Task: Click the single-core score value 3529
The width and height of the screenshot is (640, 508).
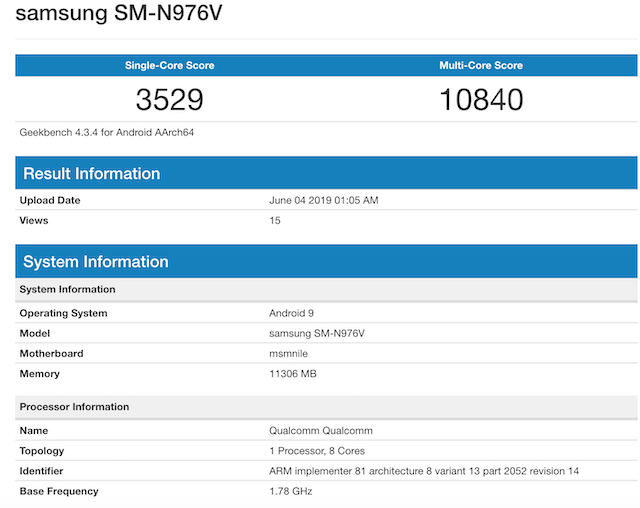Action: click(169, 99)
